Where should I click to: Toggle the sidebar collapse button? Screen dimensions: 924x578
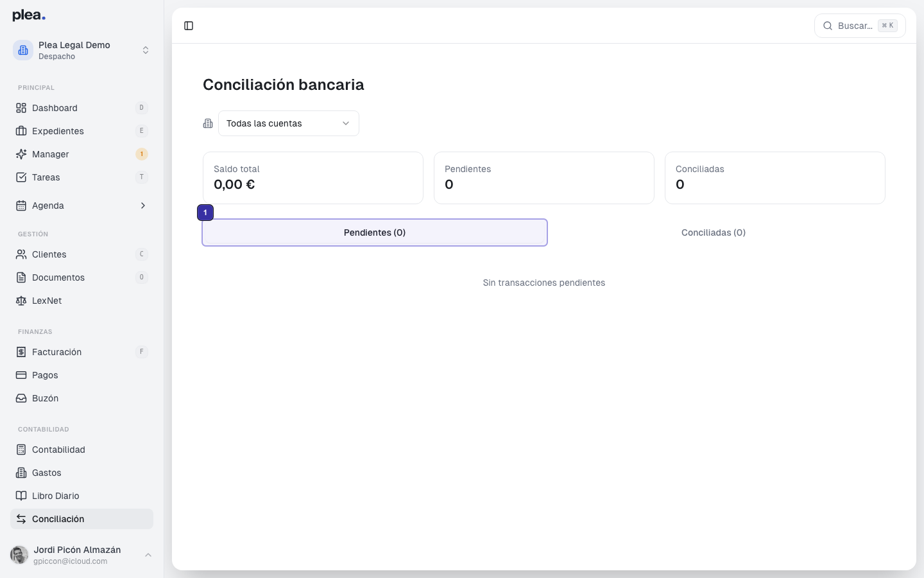(x=189, y=26)
